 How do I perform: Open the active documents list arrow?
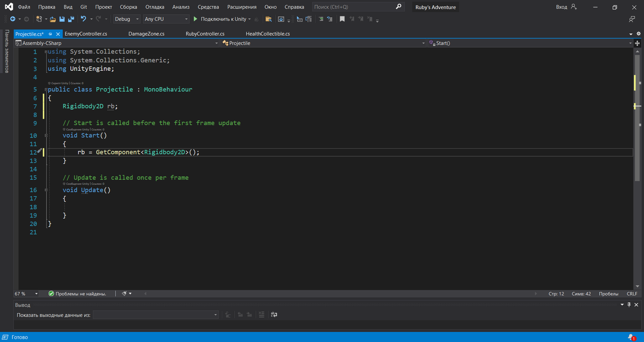click(x=631, y=34)
